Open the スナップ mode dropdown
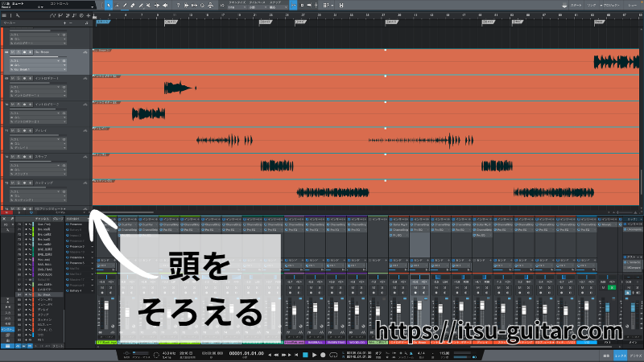Image resolution: width=644 pixels, height=362 pixels. (x=278, y=7)
